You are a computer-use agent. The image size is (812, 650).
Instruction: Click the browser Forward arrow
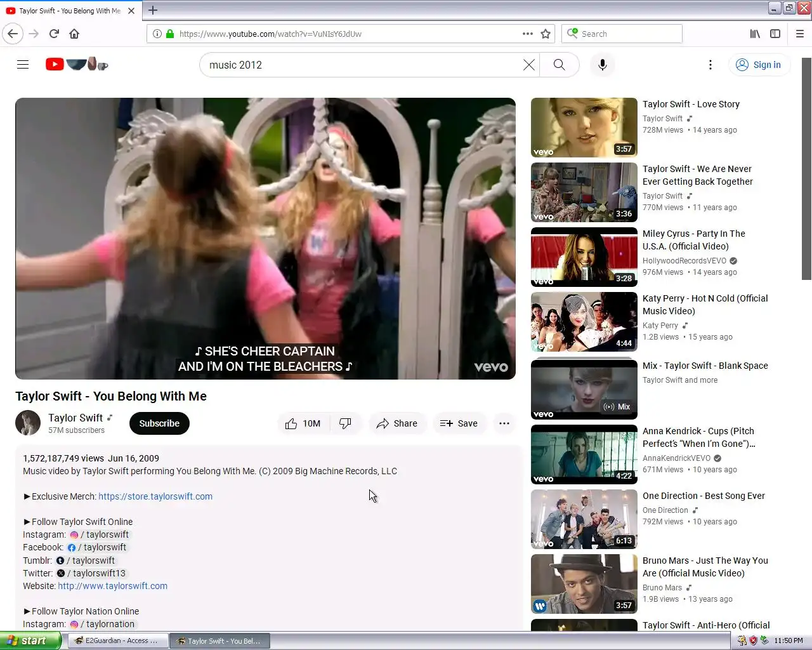click(x=34, y=34)
